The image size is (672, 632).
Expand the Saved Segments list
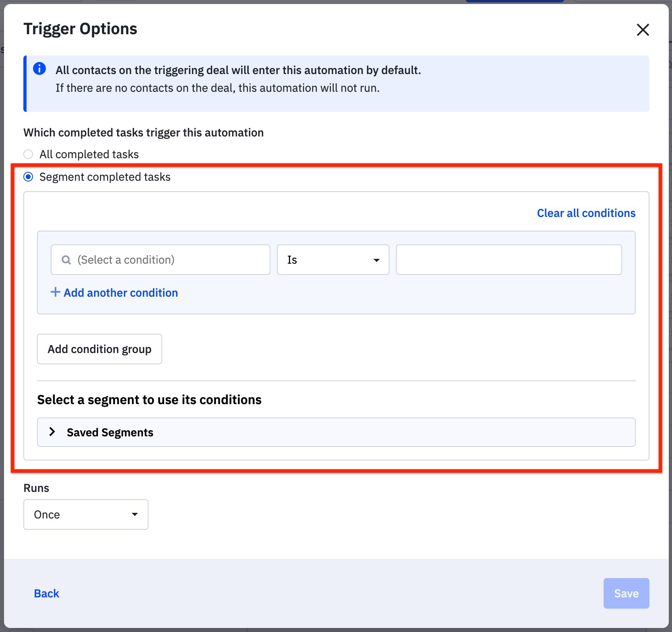pos(110,432)
